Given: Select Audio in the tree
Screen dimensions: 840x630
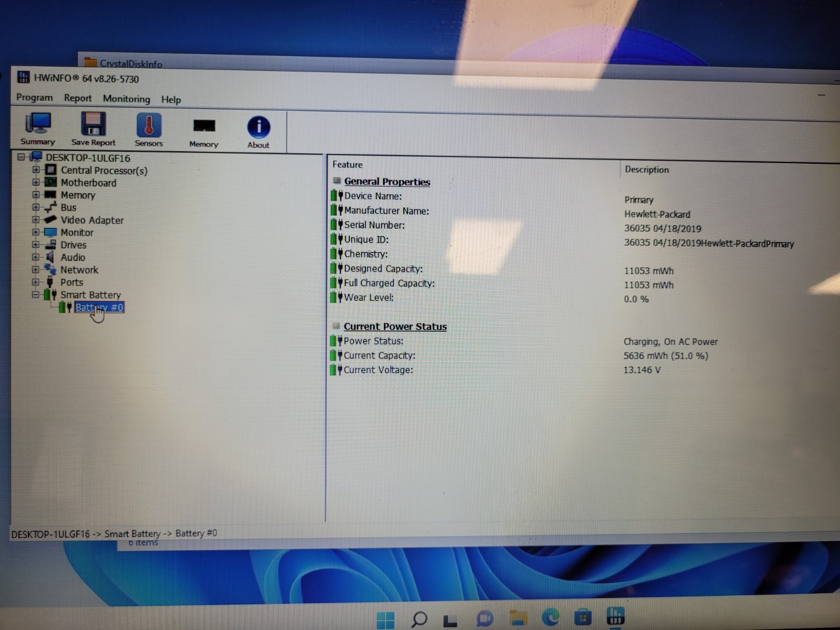Looking at the screenshot, I should point(72,258).
